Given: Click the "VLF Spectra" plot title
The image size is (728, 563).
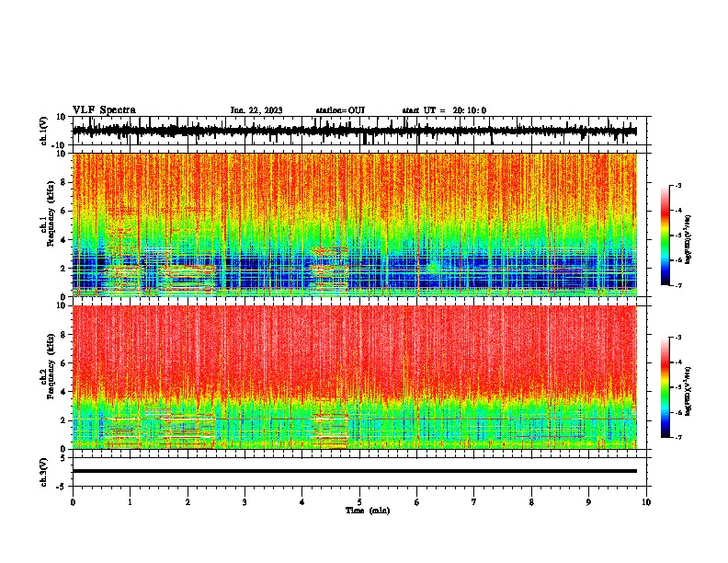Looking at the screenshot, I should (x=104, y=110).
